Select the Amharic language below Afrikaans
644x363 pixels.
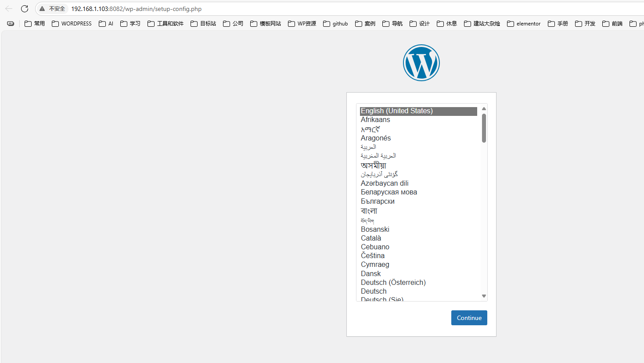tap(418, 129)
